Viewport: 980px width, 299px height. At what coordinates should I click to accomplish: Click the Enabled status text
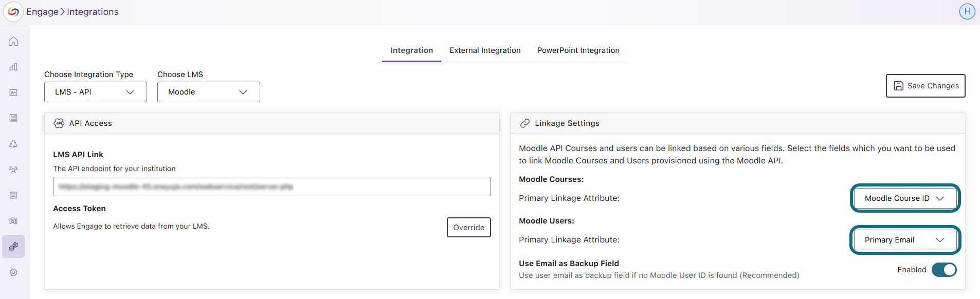coord(912,270)
